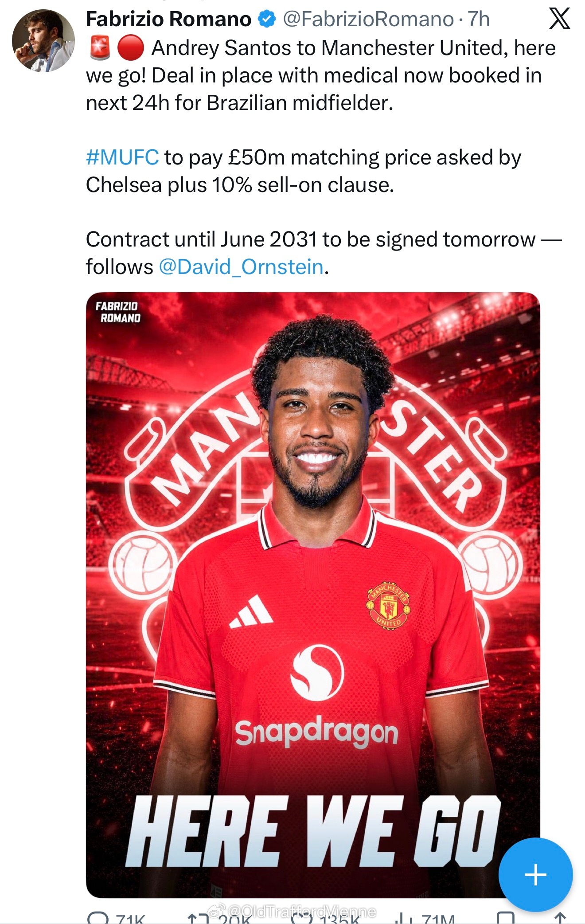
Task: Click the contract until June 2031 paragraph
Action: tap(324, 253)
